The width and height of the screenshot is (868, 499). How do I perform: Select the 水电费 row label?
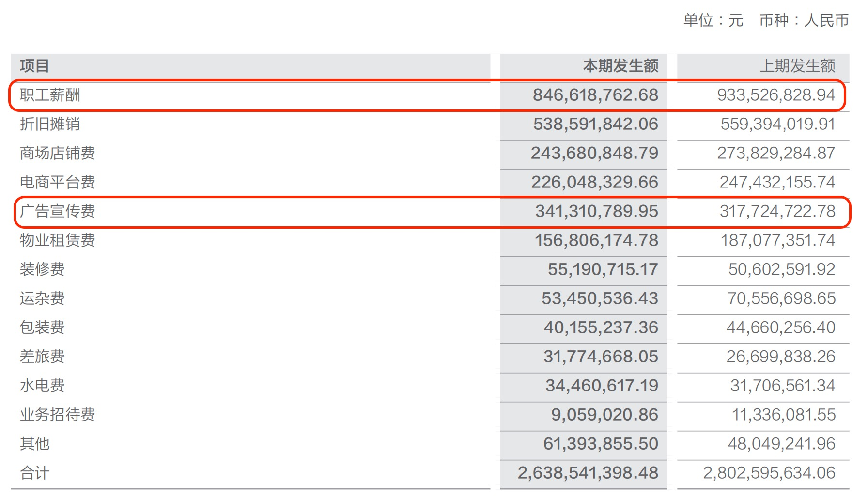(x=42, y=386)
